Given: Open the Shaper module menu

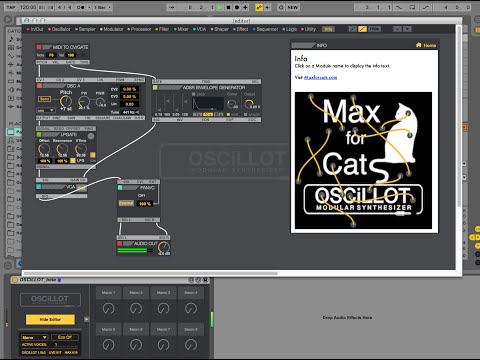Looking at the screenshot, I should pyautogui.click(x=220, y=29).
